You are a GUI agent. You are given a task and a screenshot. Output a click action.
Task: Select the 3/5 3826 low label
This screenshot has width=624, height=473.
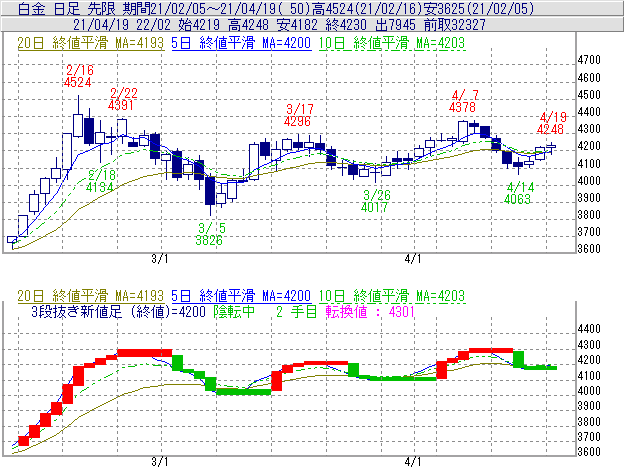[x=210, y=234]
